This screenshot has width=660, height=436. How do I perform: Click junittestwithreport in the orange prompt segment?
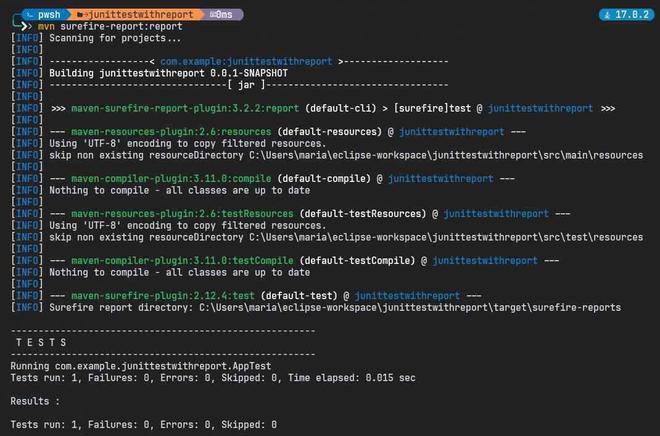tap(141, 15)
